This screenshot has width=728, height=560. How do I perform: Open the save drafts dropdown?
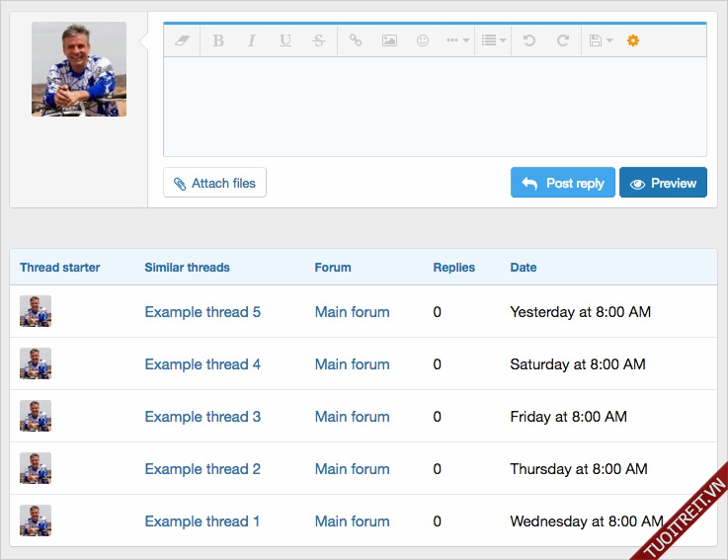(600, 40)
